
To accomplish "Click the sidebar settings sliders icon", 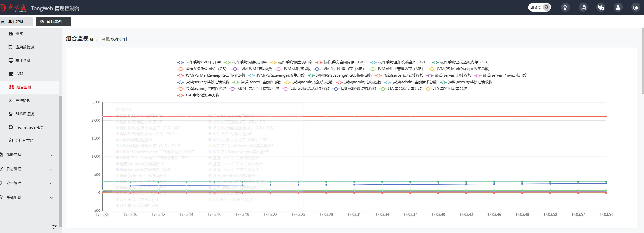I will [54, 227].
